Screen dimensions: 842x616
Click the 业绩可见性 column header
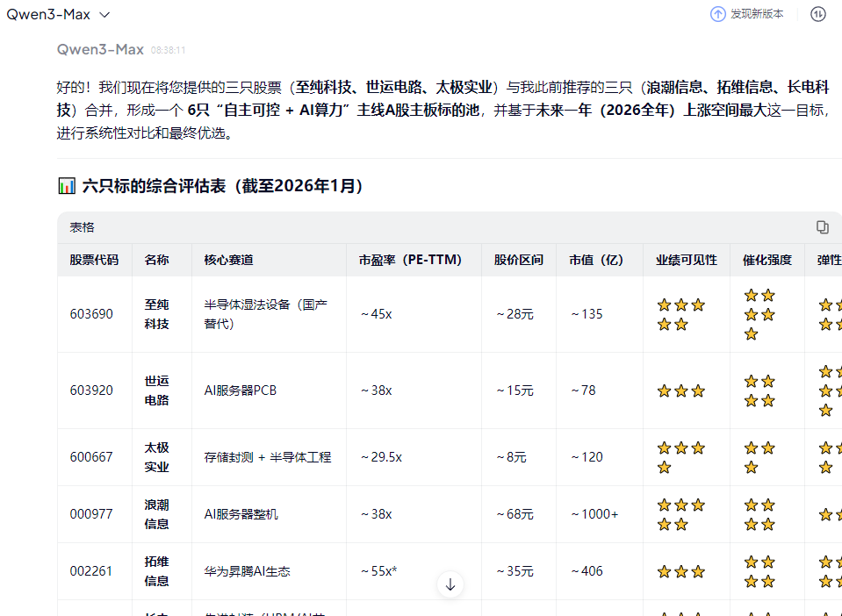[687, 260]
